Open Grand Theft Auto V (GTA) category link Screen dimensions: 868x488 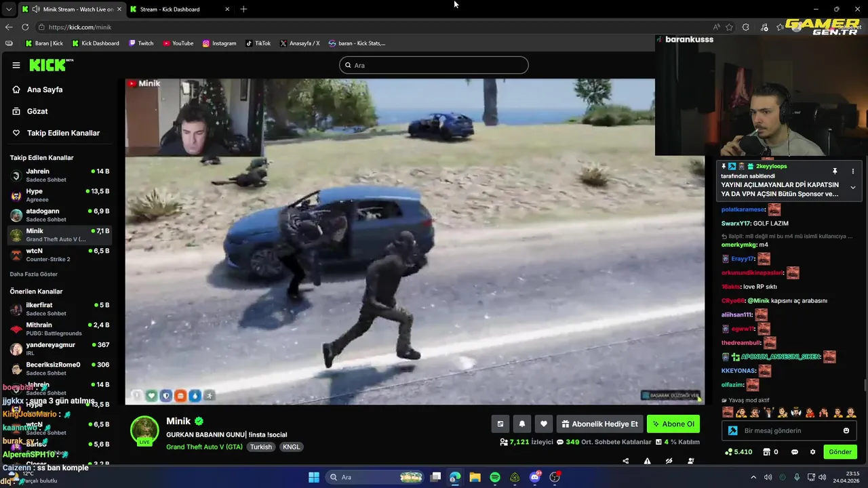(204, 447)
